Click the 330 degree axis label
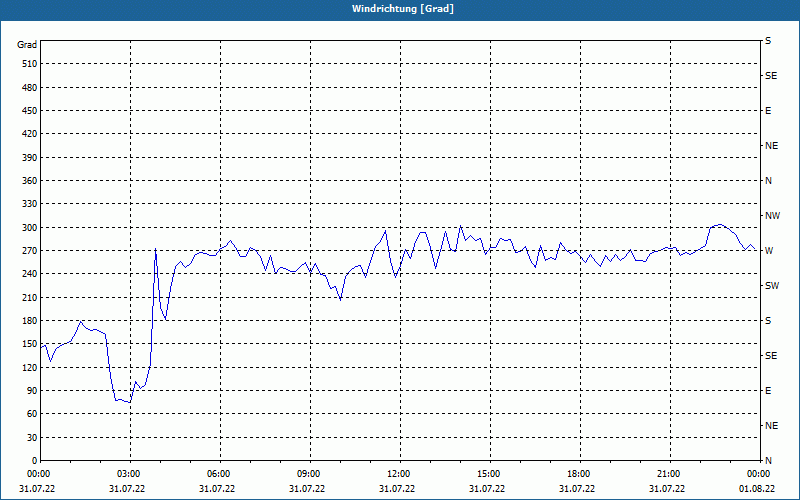The height and width of the screenshot is (500, 800). [30, 204]
